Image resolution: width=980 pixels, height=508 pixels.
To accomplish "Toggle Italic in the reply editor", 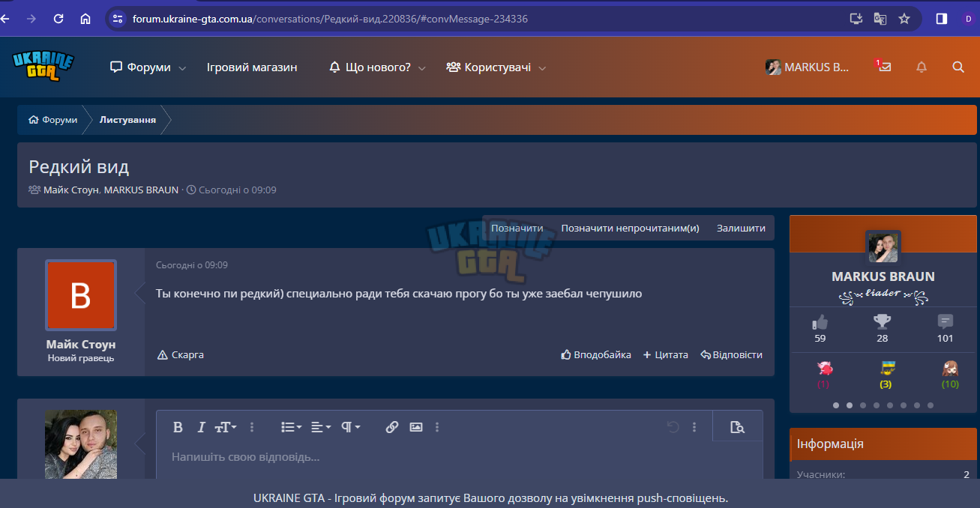I will tap(201, 427).
